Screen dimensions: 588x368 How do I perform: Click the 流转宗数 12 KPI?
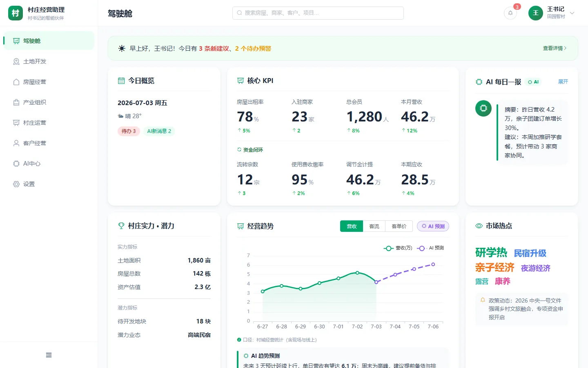(261, 179)
